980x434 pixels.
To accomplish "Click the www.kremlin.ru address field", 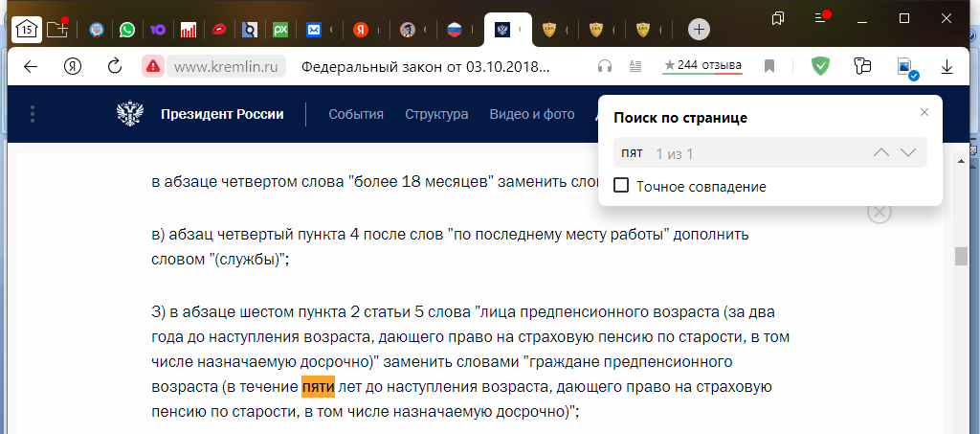I will click(226, 66).
